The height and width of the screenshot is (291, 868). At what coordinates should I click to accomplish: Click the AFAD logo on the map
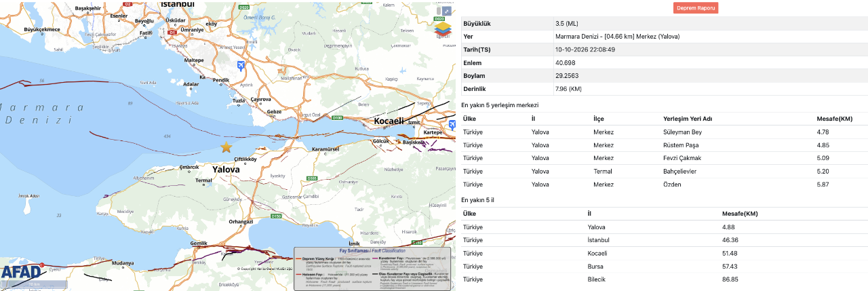21,272
